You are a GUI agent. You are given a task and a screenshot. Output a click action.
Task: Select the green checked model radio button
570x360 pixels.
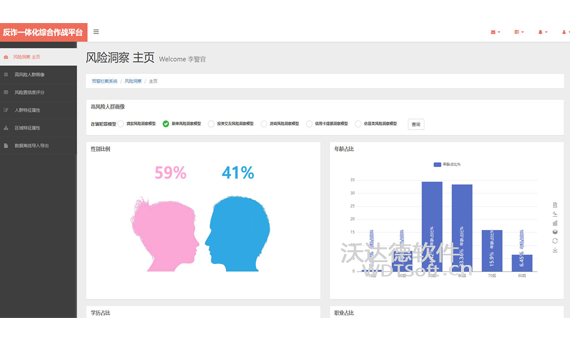click(166, 124)
